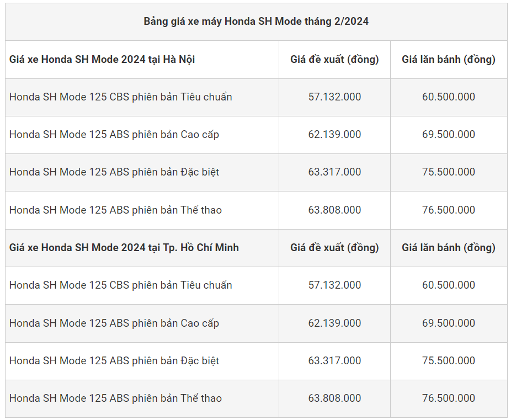Click "Giá đề xuất" header in Hồ Chí Minh section
The width and height of the screenshot is (511, 420).
click(x=334, y=247)
